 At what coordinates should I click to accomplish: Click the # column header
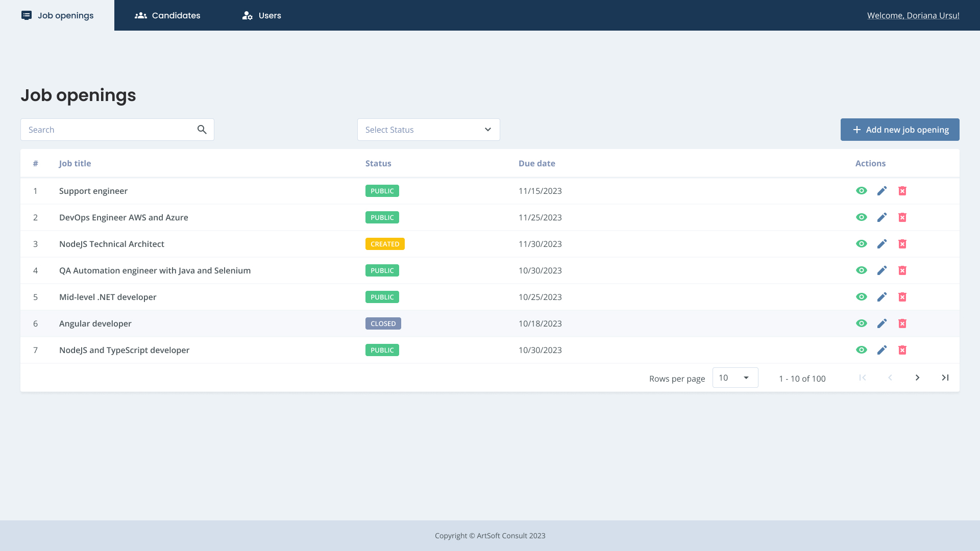[36, 163]
